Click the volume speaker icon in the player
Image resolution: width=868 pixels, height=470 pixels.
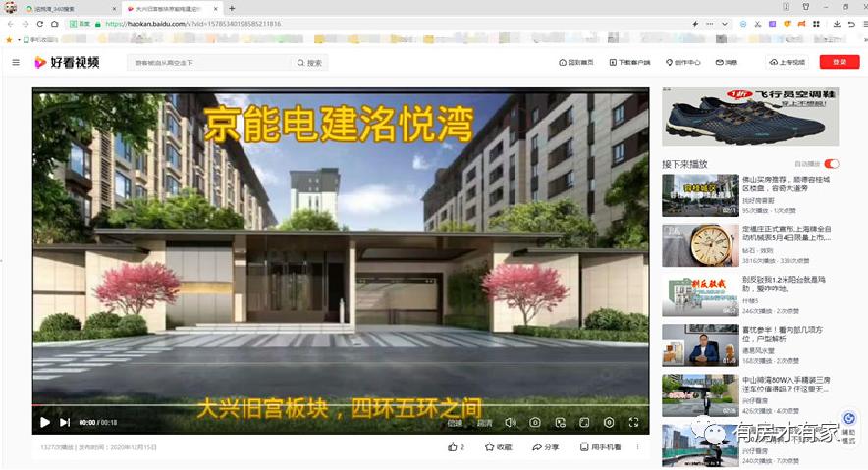pos(511,423)
